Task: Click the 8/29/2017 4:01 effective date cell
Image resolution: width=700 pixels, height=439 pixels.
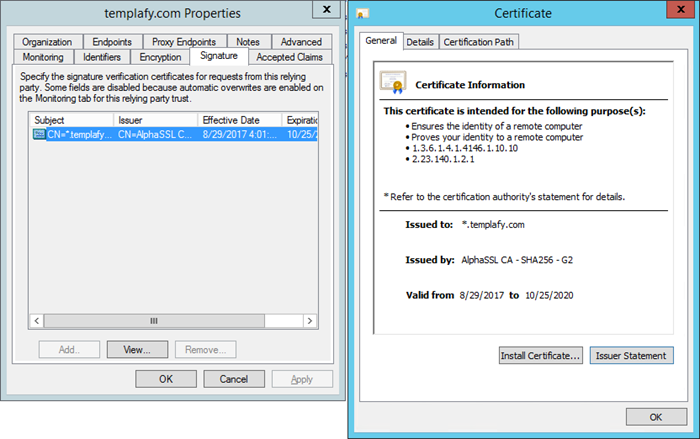Action: click(x=240, y=134)
